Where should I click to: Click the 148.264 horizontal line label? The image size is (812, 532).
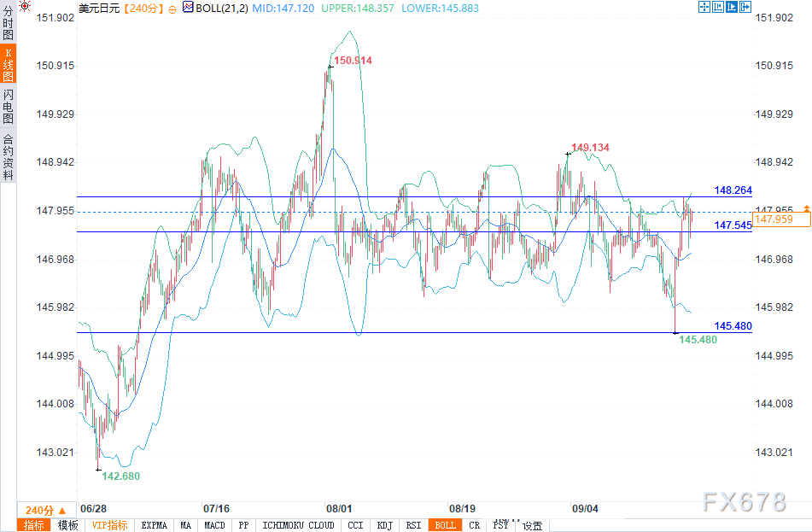733,190
